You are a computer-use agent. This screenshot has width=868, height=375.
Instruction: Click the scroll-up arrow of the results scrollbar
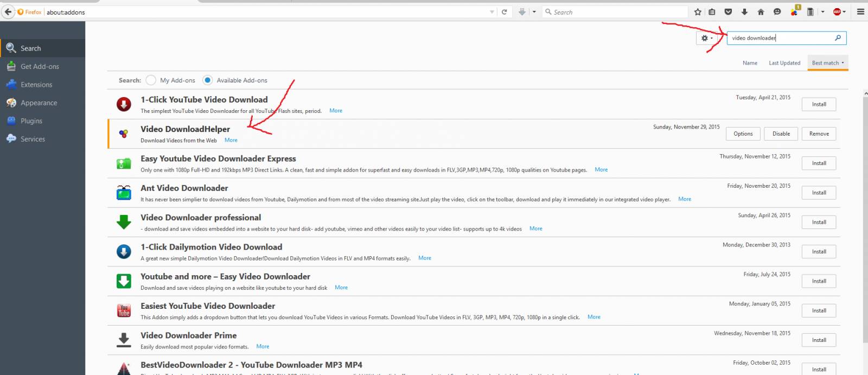(865, 94)
